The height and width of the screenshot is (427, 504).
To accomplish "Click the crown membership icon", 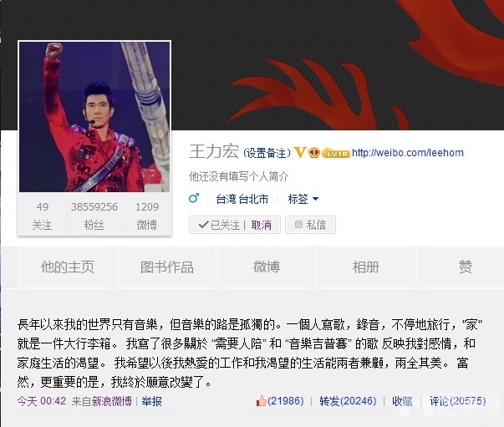I will coord(314,153).
